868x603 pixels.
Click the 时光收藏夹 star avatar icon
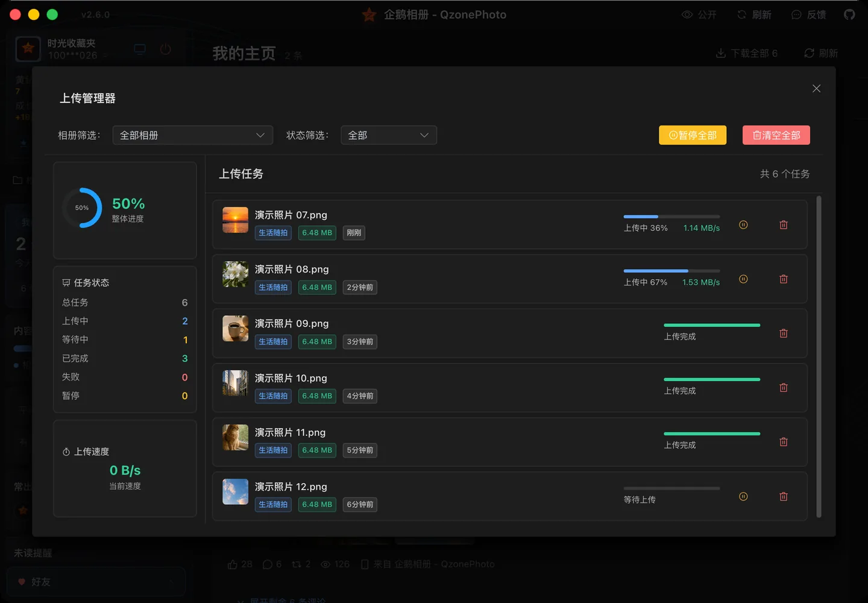(28, 49)
